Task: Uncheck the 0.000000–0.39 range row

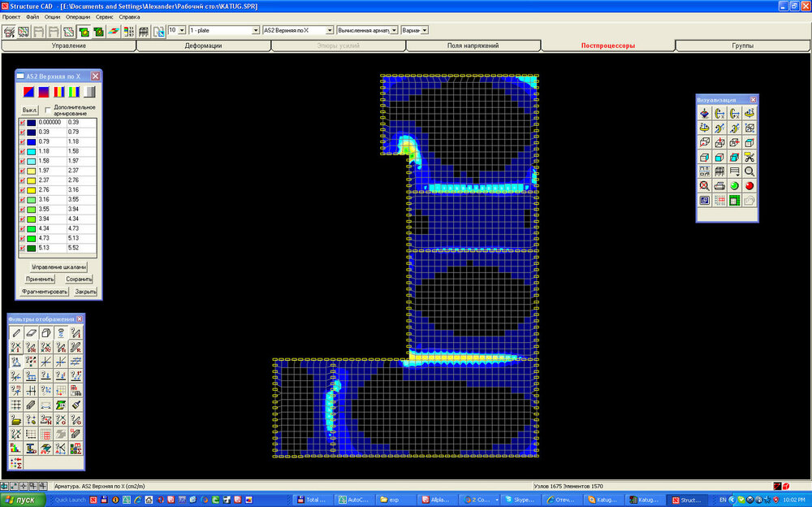Action: point(22,123)
